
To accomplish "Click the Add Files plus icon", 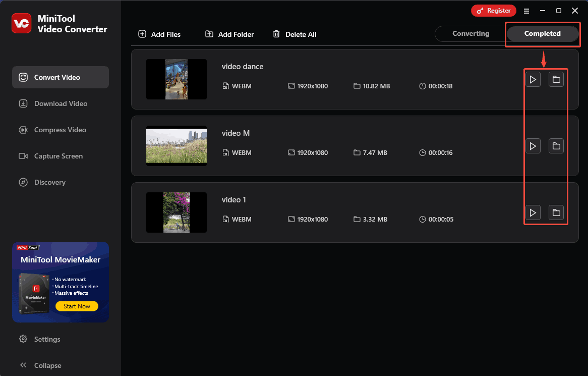I will coord(142,34).
